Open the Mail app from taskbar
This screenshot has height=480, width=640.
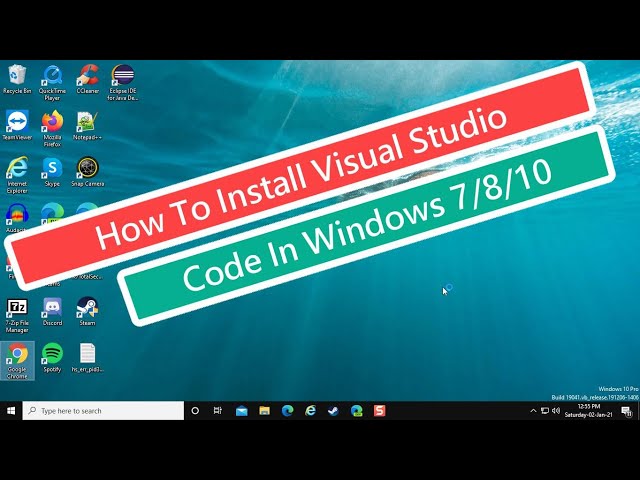point(242,411)
